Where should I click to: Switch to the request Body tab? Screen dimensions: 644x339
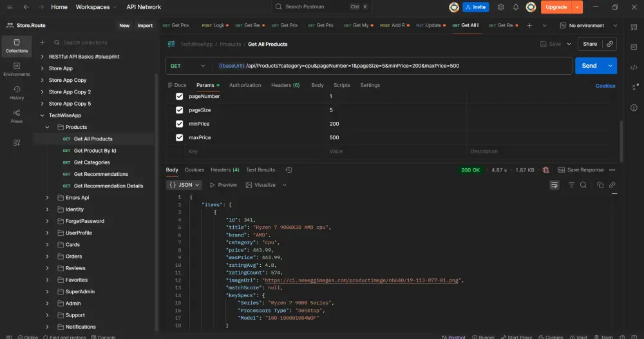(x=317, y=85)
